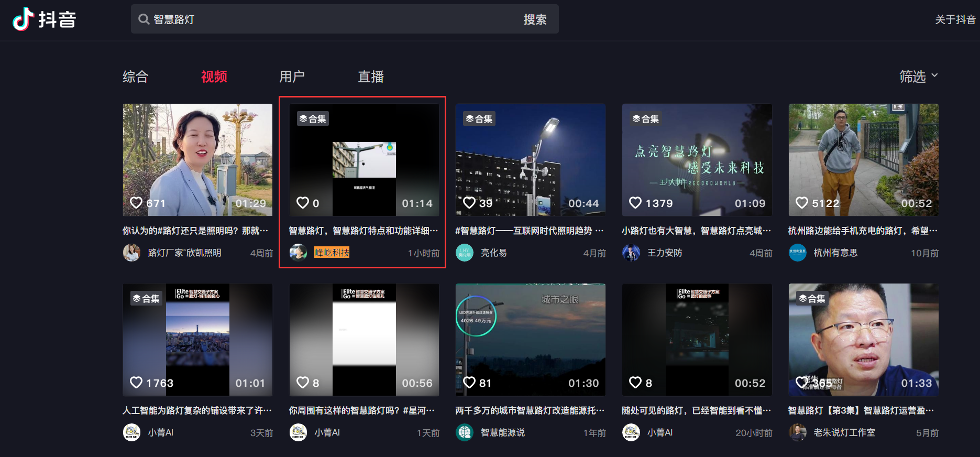Click the heart icon showing 1763 likes

[x=136, y=383]
